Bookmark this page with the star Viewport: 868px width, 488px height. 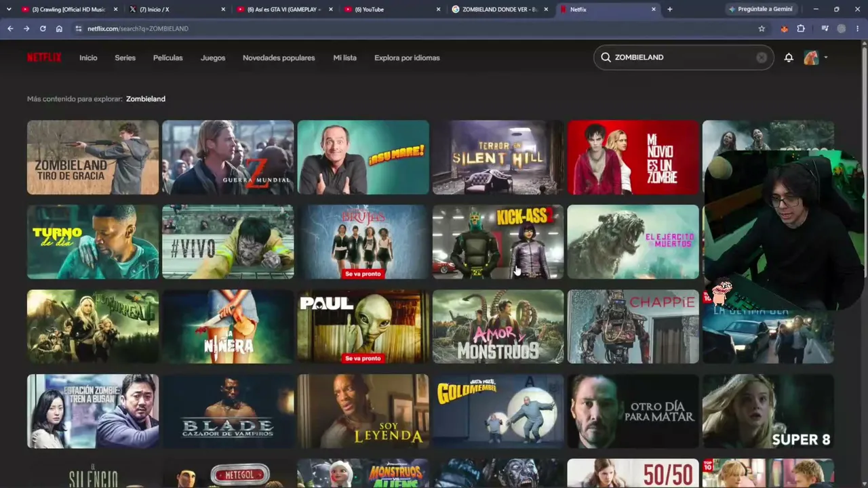click(x=762, y=28)
